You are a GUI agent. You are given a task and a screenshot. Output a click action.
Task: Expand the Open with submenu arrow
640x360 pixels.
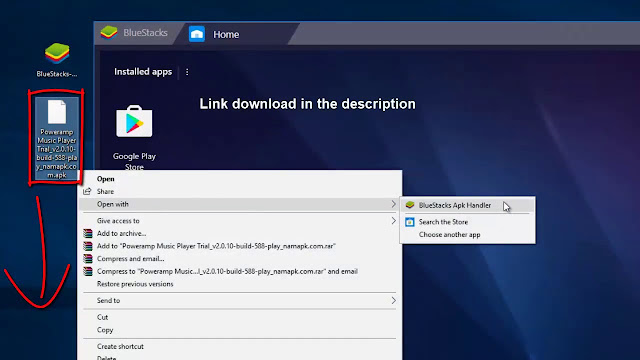393,204
